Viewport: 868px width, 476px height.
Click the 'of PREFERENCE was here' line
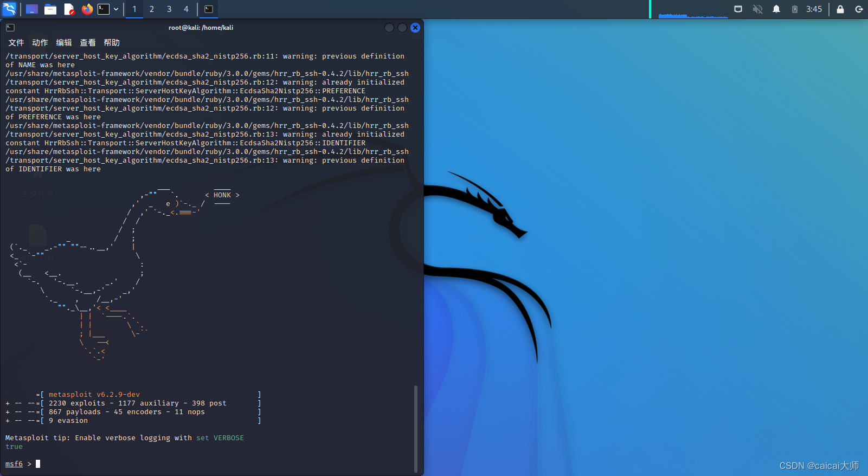[53, 117]
